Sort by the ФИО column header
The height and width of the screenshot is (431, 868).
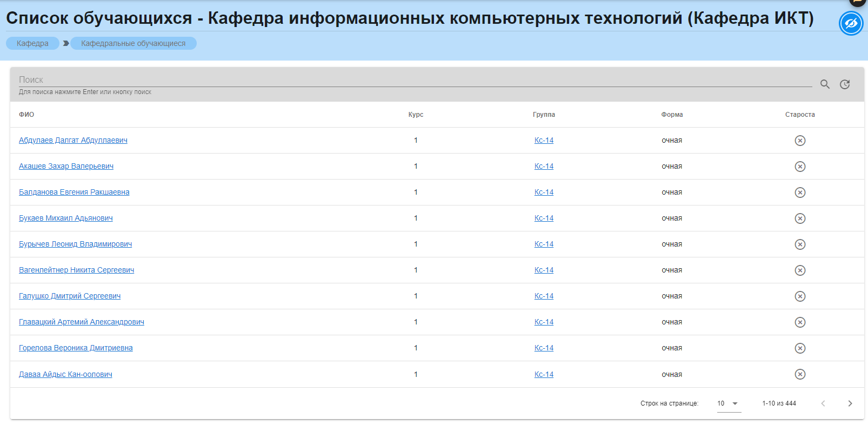(x=26, y=115)
